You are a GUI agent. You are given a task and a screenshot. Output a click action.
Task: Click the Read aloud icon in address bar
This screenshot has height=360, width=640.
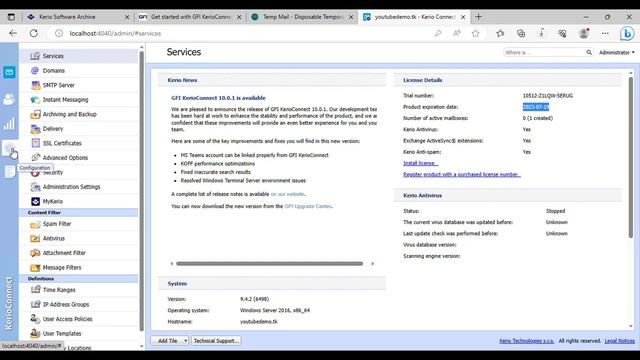tap(457, 33)
